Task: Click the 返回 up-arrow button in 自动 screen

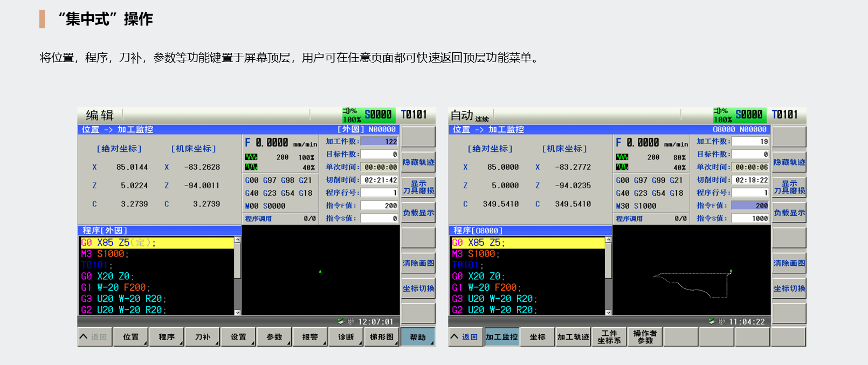Action: coord(466,337)
